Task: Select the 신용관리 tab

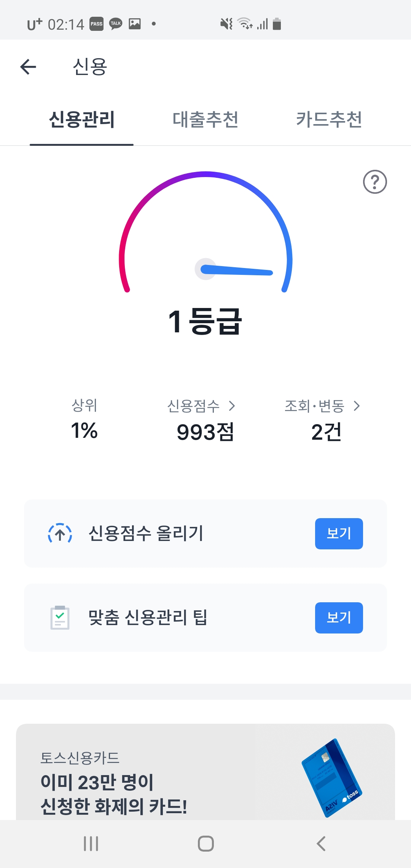Action: point(82,120)
